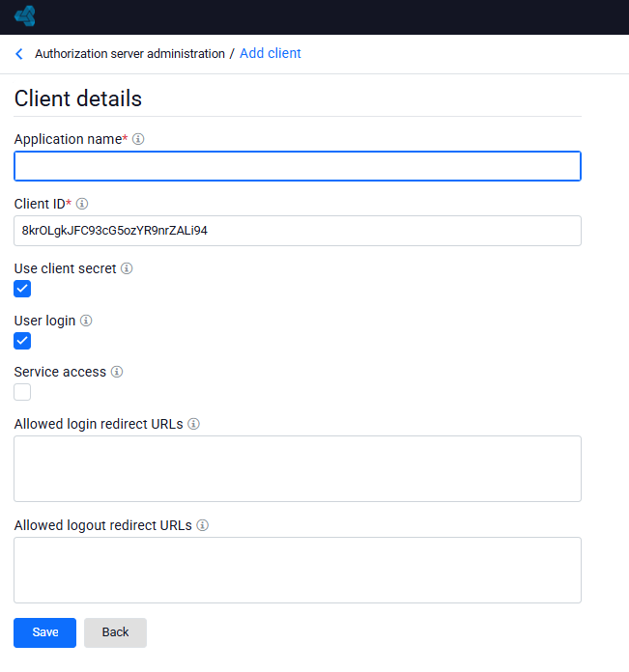Image resolution: width=629 pixels, height=672 pixels.
Task: Show info for Service access
Action: point(117,372)
